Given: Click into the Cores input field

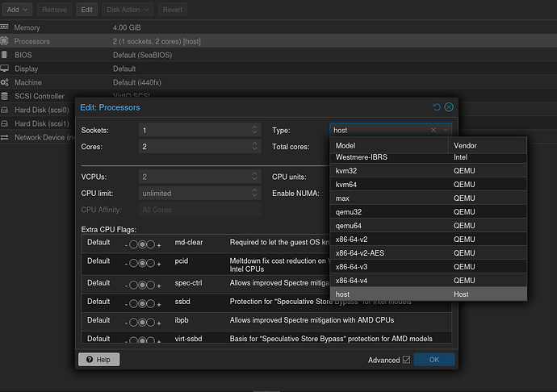Looking at the screenshot, I should click(190, 147).
